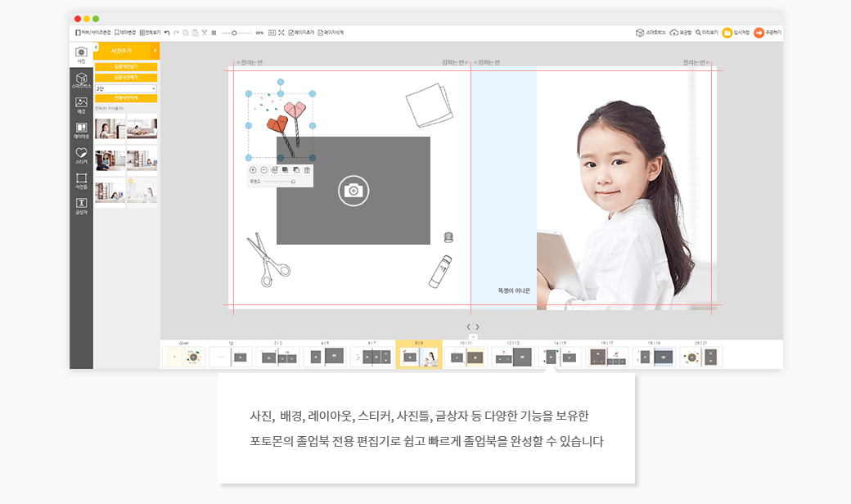Click camera icon in gray photo placeholder

(x=353, y=191)
